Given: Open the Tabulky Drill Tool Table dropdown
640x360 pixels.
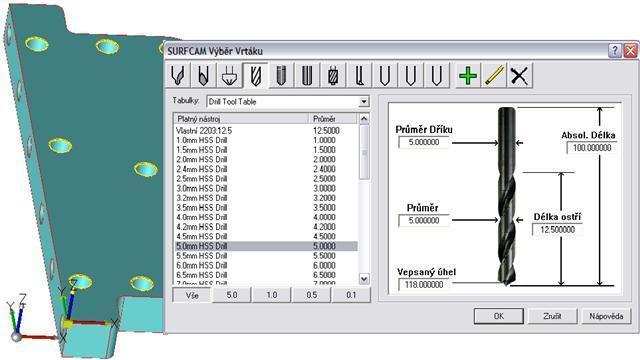Looking at the screenshot, I should pos(363,102).
